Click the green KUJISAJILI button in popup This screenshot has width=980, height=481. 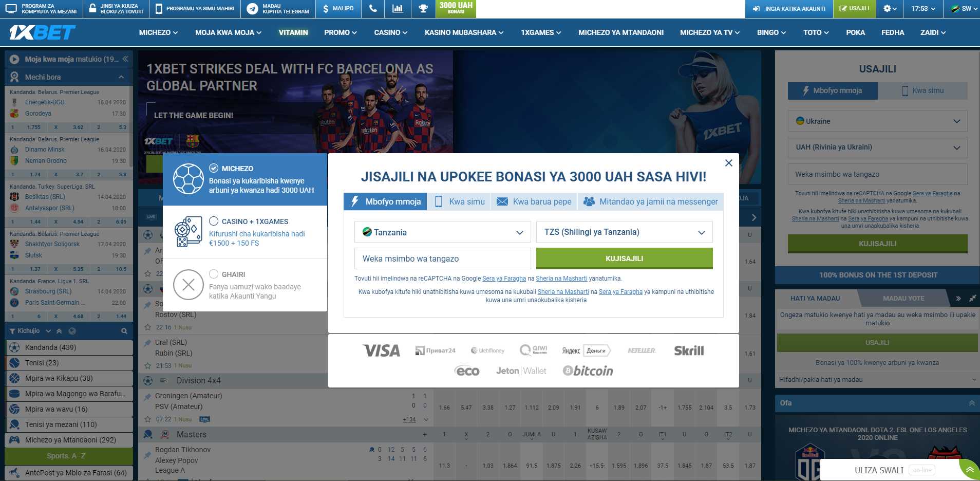coord(624,258)
